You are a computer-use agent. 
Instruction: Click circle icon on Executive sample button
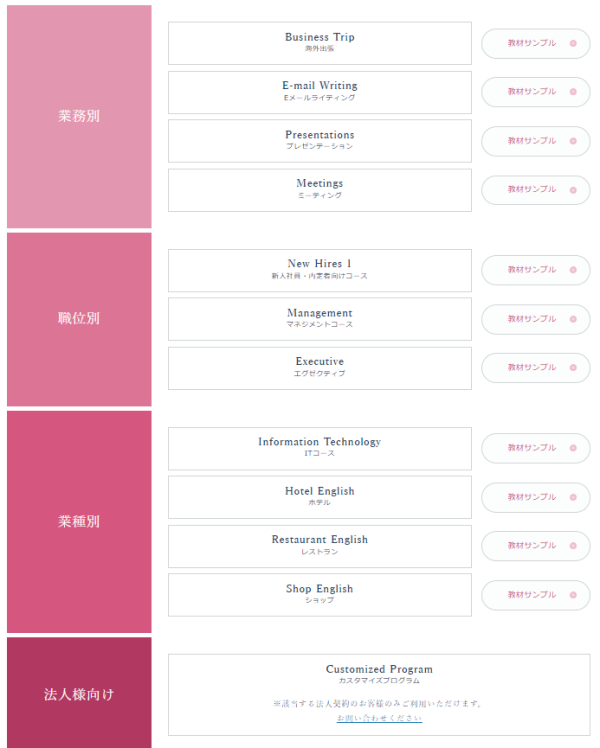(x=573, y=368)
